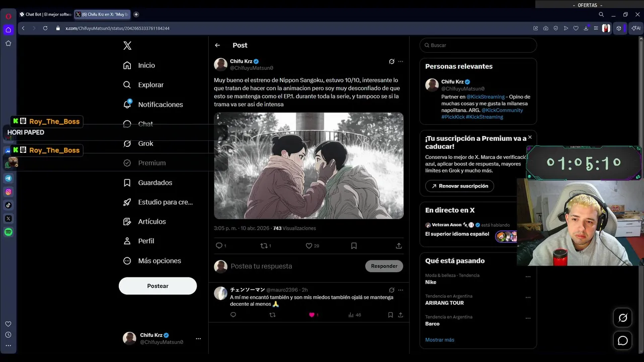Dismiss the Premium expiry notice
Screen dimensions: 644x362
[x=530, y=137]
